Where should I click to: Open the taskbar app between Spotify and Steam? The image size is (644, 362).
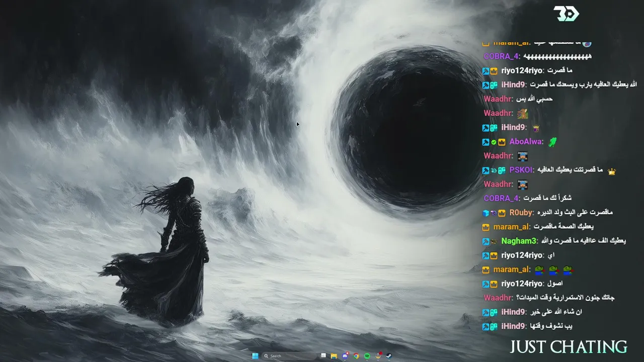[x=378, y=356]
